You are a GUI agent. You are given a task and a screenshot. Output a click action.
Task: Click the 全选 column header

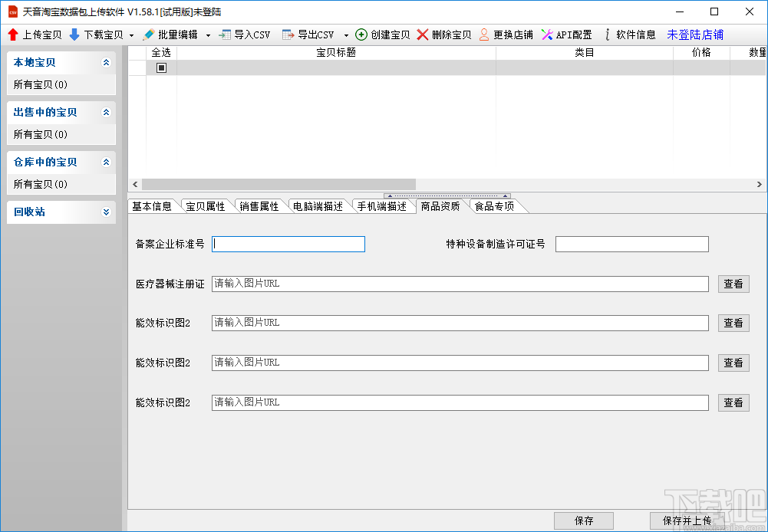click(161, 53)
